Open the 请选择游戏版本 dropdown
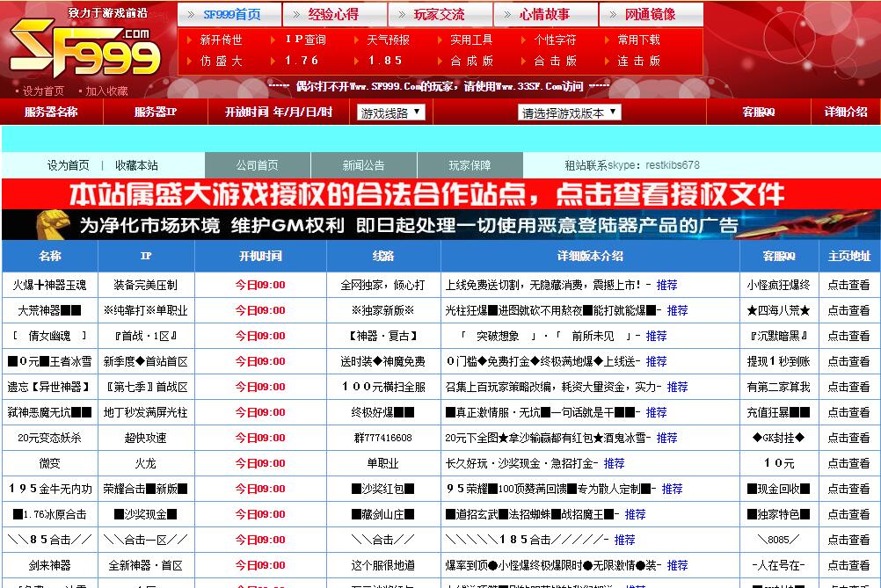The width and height of the screenshot is (881, 588). tap(569, 113)
